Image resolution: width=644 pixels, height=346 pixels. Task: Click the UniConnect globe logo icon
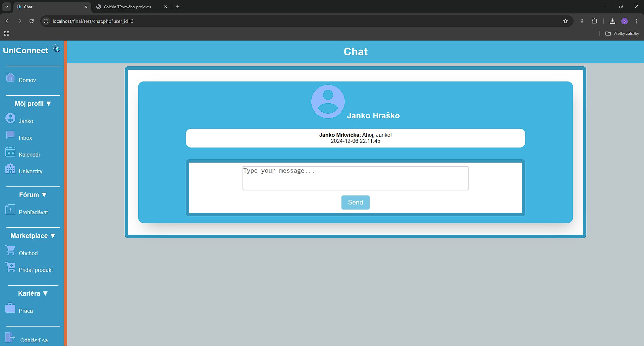56,49
